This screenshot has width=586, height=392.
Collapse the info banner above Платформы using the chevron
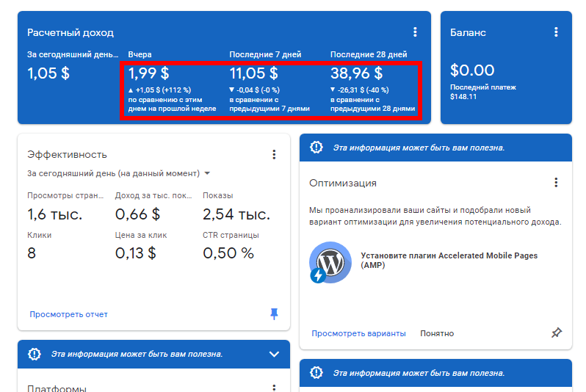[274, 354]
